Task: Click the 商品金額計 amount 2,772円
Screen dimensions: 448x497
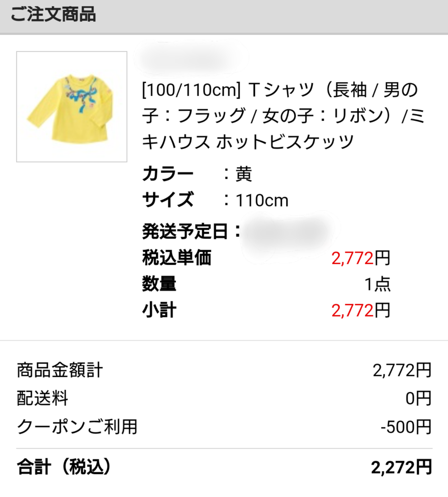Action: coord(402,370)
